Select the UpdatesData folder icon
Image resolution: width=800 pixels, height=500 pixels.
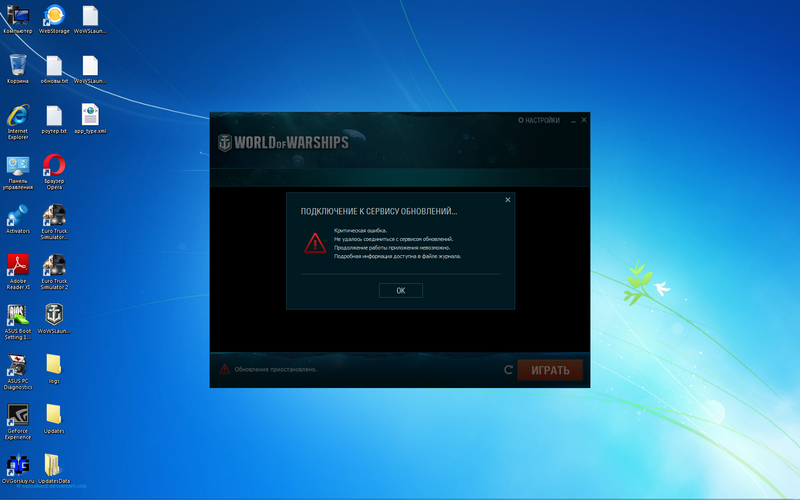click(x=54, y=469)
